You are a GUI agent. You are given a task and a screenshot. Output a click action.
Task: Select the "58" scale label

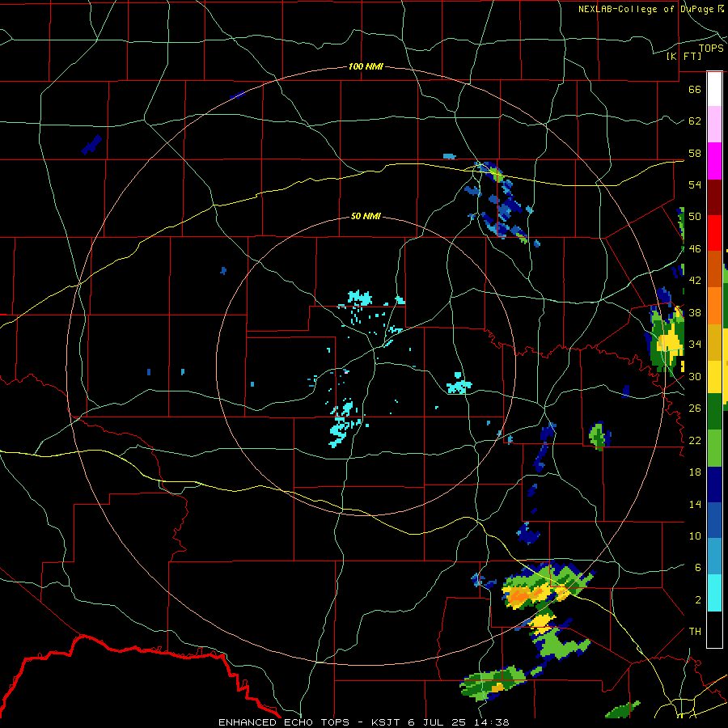pos(695,153)
